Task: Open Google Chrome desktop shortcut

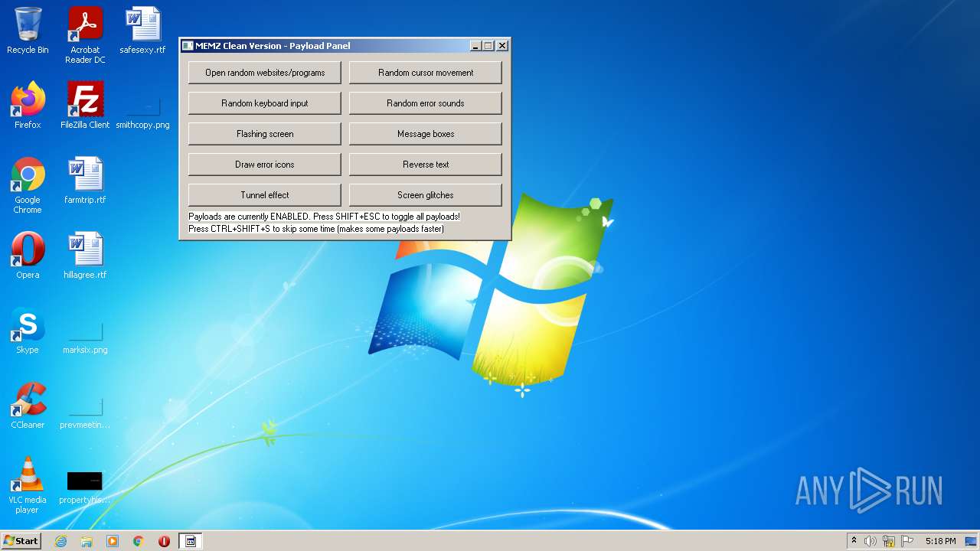Action: click(28, 185)
